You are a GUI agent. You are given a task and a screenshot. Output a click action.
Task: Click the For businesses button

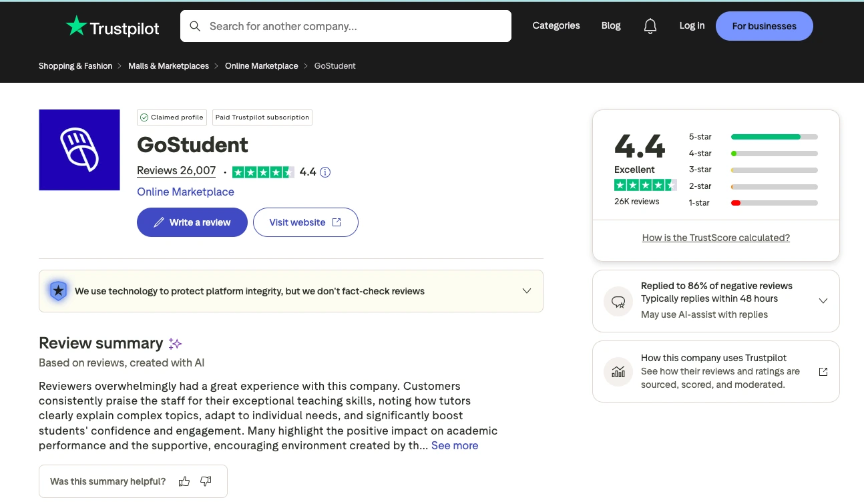pyautogui.click(x=765, y=26)
